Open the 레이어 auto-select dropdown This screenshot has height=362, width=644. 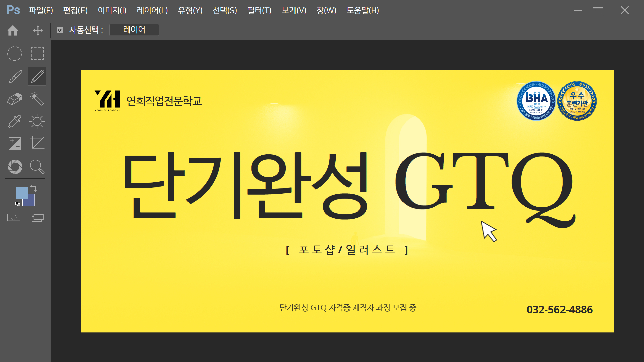point(134,30)
